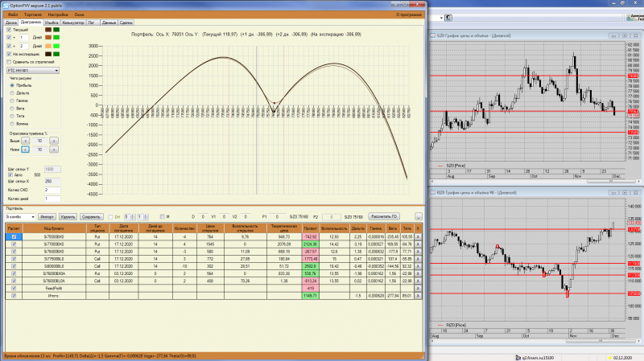
Task: Open the Торговля menu
Action: click(x=33, y=14)
